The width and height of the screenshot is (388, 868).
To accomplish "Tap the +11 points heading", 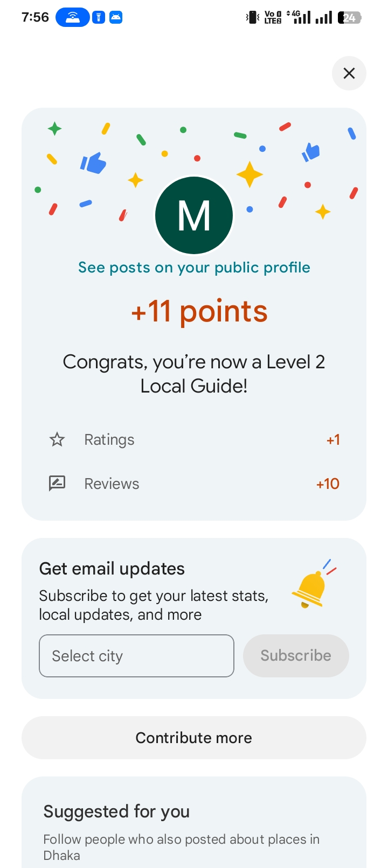I will [199, 311].
